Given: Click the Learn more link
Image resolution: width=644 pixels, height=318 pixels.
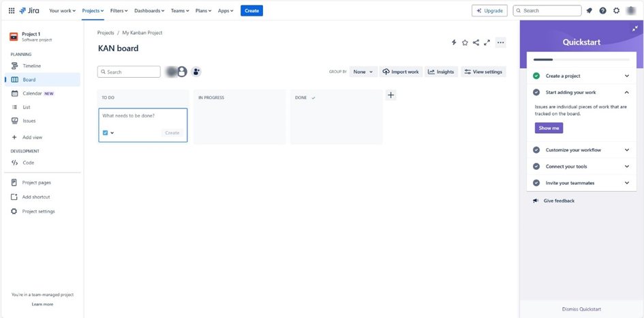Looking at the screenshot, I should tap(42, 304).
